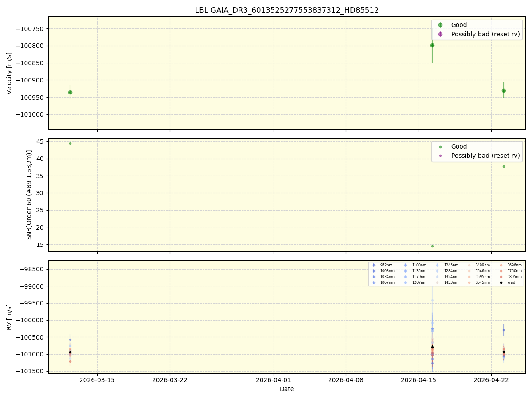Click the "Date" x-axis label
The image size is (532, 399).
(287, 389)
